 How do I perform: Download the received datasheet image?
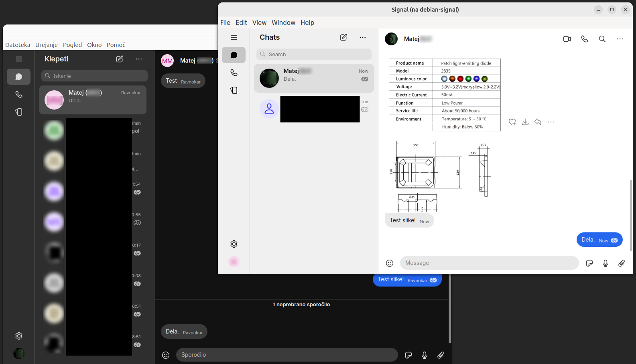pyautogui.click(x=525, y=122)
